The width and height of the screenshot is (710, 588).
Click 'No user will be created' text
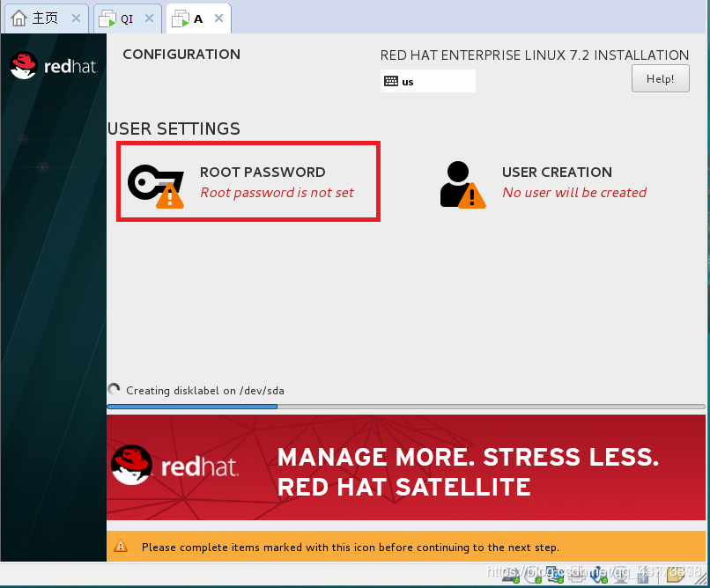point(574,193)
